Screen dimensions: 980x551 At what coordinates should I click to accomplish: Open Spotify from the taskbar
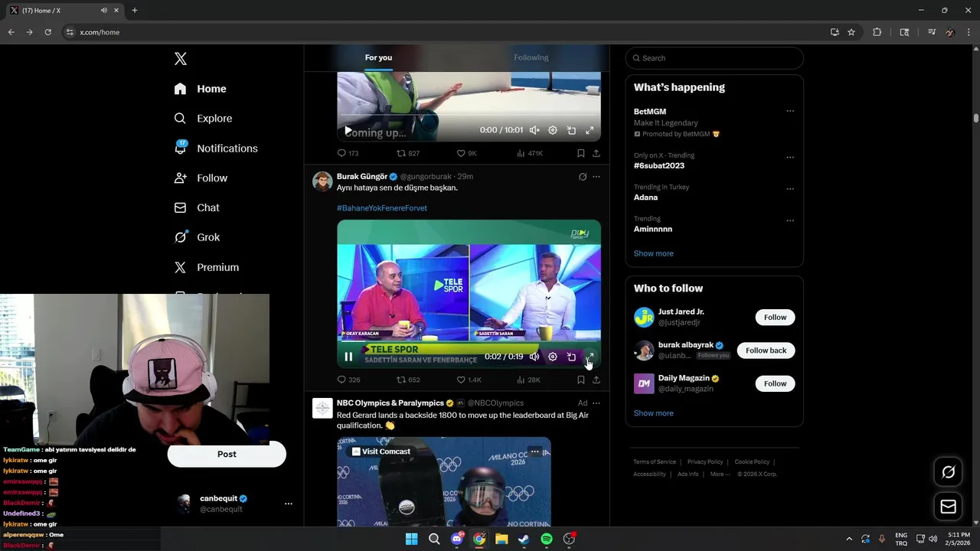coord(547,539)
